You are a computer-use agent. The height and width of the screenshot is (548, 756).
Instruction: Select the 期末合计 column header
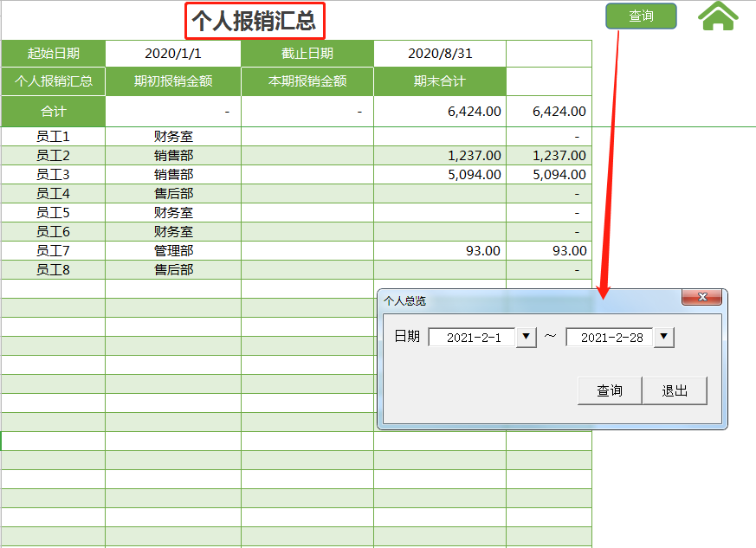[438, 81]
